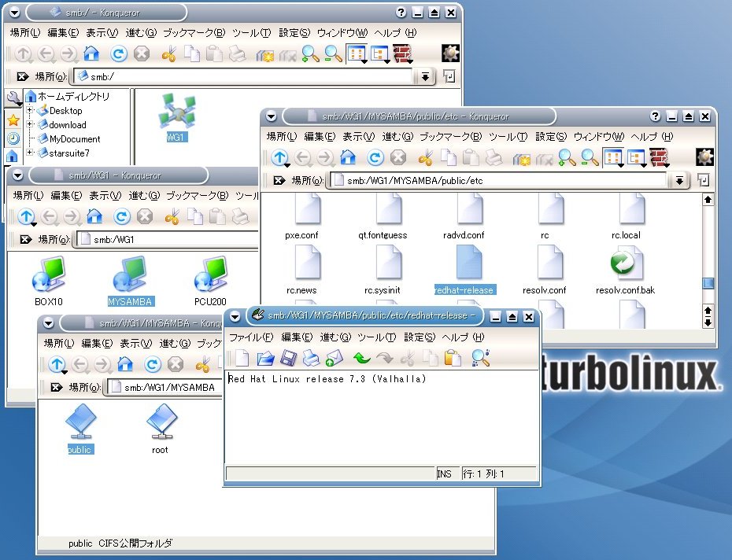Open the window menu of the smb:/ title bar
This screenshot has height=560, width=732.
[x=14, y=13]
